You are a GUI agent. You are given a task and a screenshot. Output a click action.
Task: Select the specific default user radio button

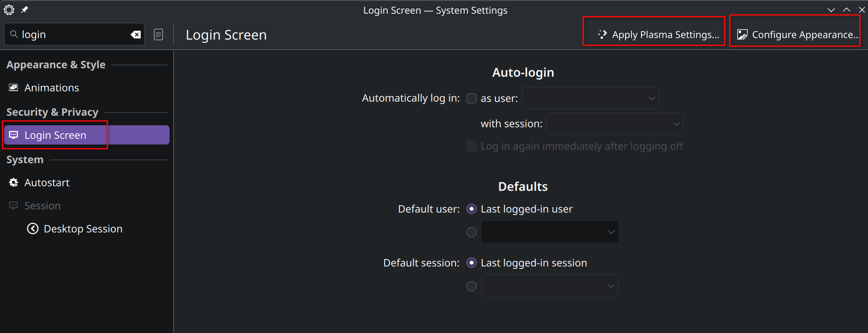pos(471,232)
